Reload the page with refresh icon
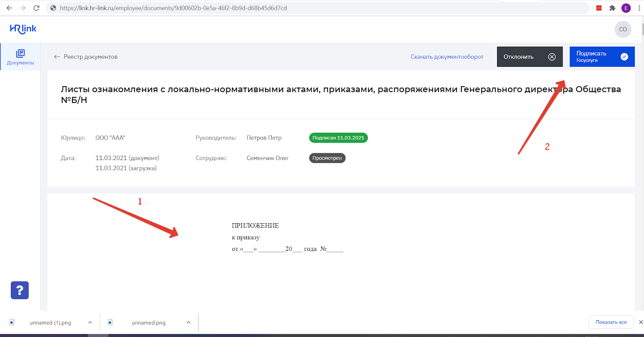 [36, 8]
